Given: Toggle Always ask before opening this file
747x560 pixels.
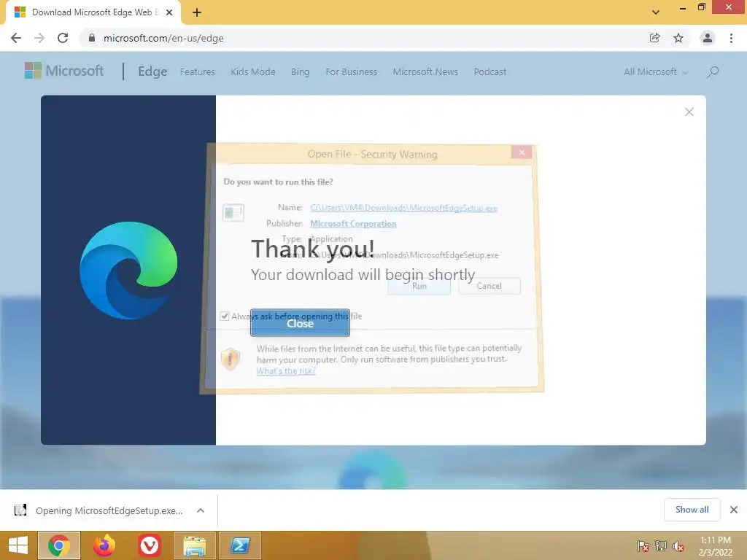Looking at the screenshot, I should coord(225,316).
